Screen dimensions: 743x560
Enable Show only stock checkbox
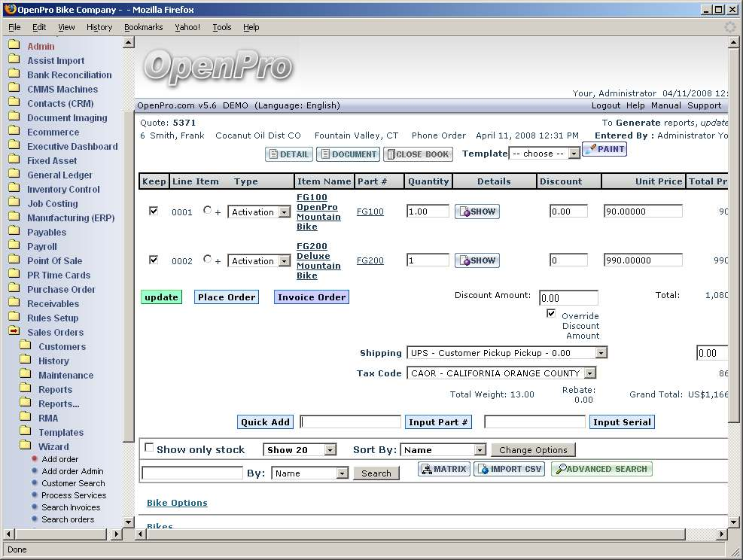(x=149, y=447)
